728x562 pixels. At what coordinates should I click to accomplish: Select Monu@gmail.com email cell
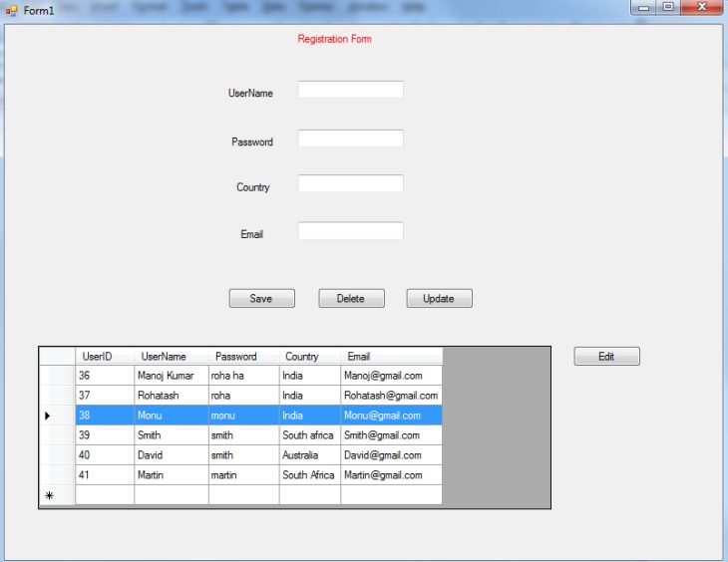coord(391,416)
